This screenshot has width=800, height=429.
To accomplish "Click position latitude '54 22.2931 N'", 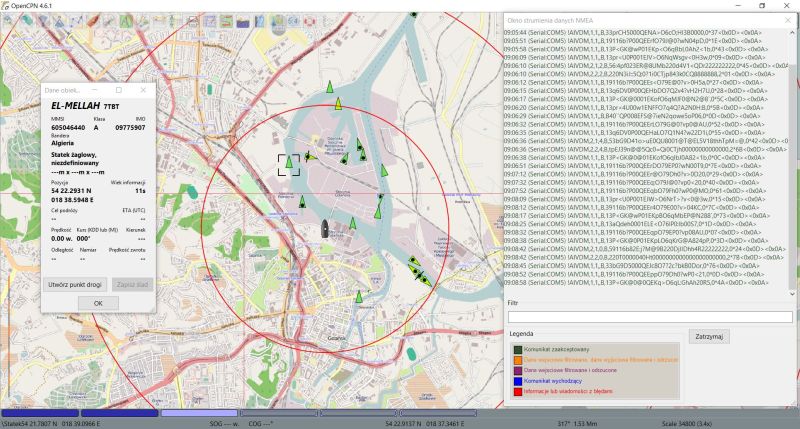I will point(71,191).
